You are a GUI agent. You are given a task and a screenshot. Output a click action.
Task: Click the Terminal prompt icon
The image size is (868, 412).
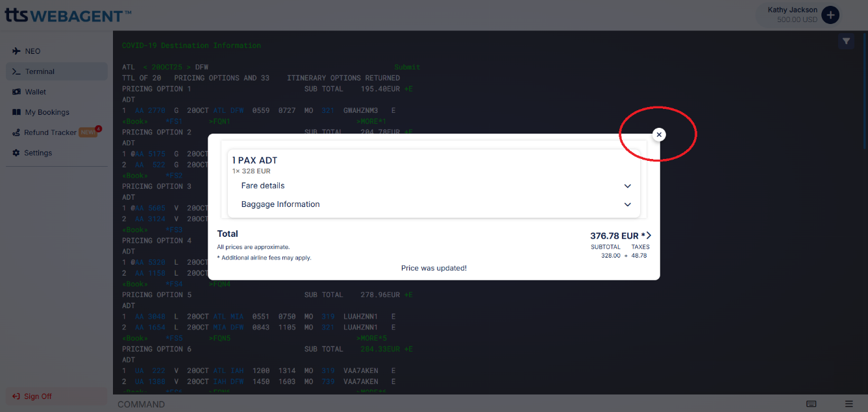coord(16,71)
